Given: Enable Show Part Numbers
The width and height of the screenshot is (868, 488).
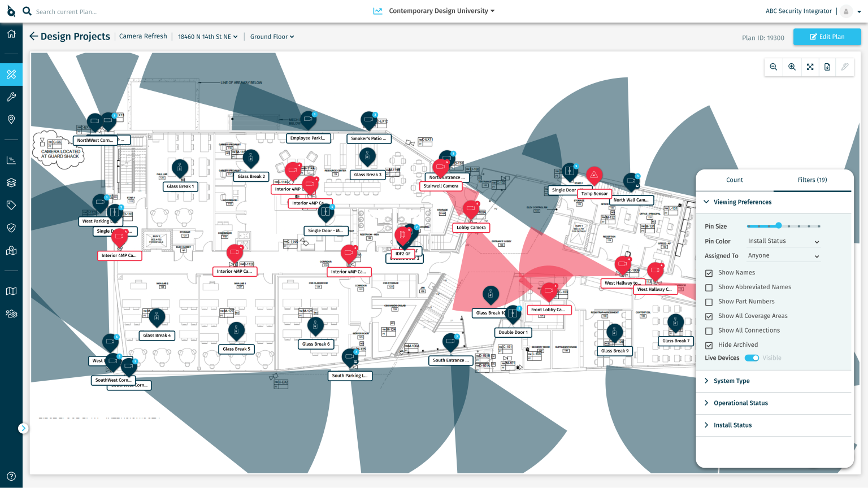Looking at the screenshot, I should pos(709,302).
